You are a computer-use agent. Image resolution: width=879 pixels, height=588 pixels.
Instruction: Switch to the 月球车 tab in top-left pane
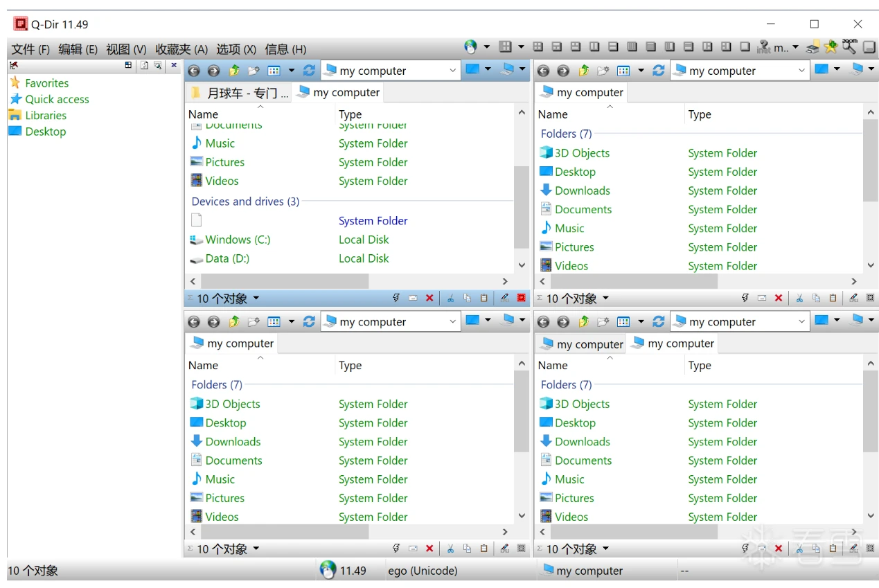pos(240,93)
